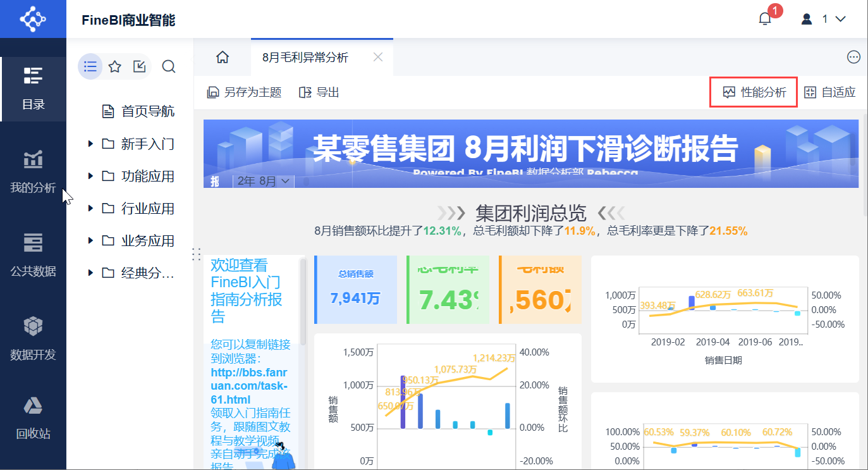This screenshot has width=868, height=470.
Task: Expand the 功能应用 folder
Action: pos(90,176)
